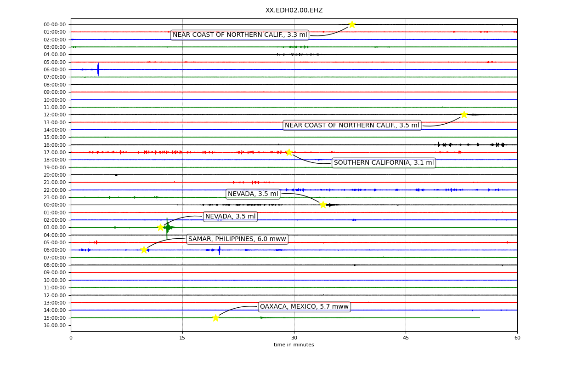Screen dimensions: 588x368
Task: Click the yellow star on the 15:00:00 trace
Action: (215, 318)
